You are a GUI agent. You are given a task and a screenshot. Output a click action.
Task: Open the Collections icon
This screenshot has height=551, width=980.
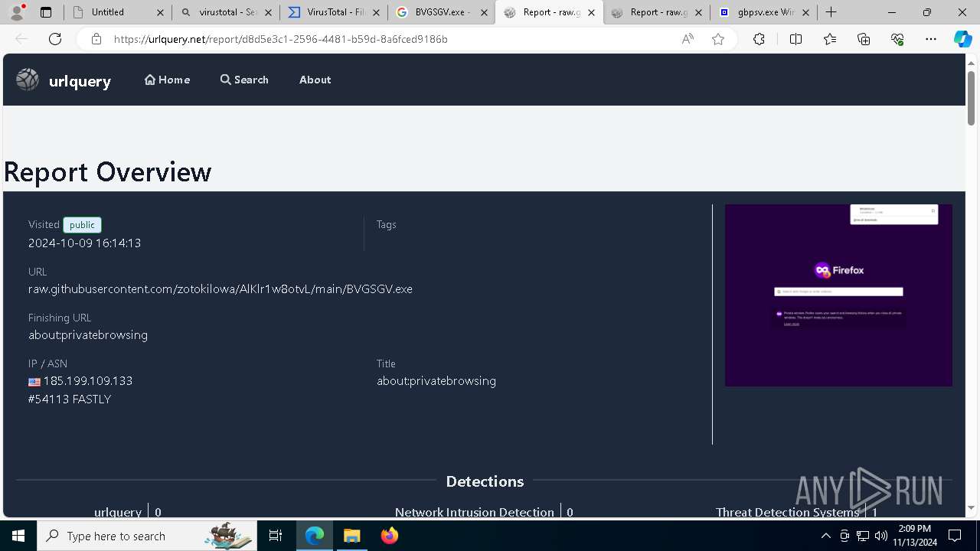(864, 39)
